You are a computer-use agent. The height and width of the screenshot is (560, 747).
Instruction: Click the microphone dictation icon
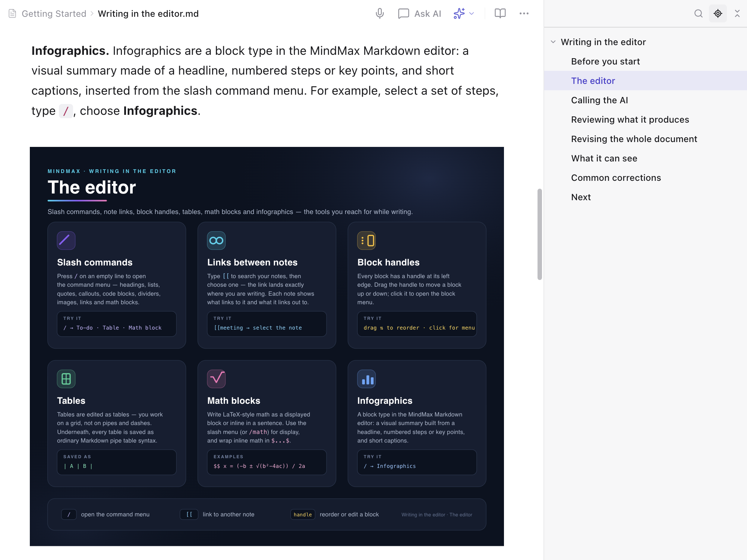(x=379, y=14)
